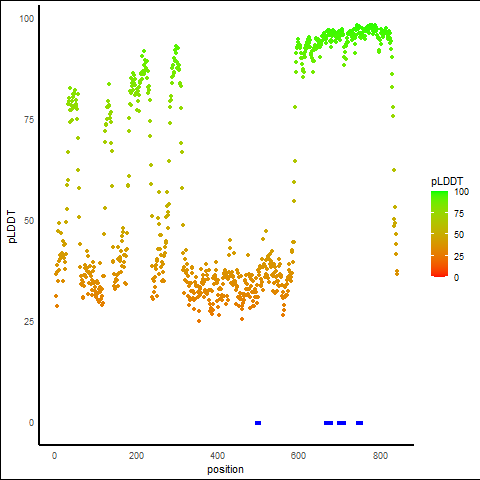Click the legend label 25

[459, 257]
